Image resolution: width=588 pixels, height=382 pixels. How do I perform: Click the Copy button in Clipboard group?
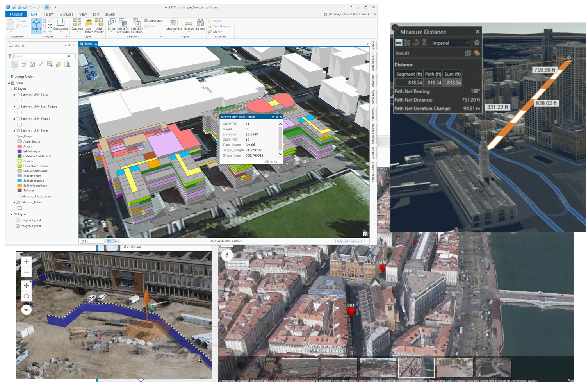[22, 27]
